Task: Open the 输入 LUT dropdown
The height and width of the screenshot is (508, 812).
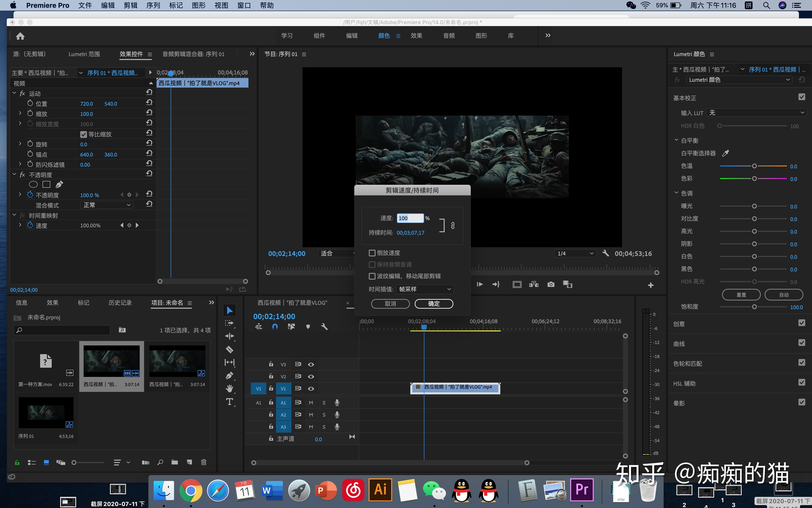Action: click(756, 112)
